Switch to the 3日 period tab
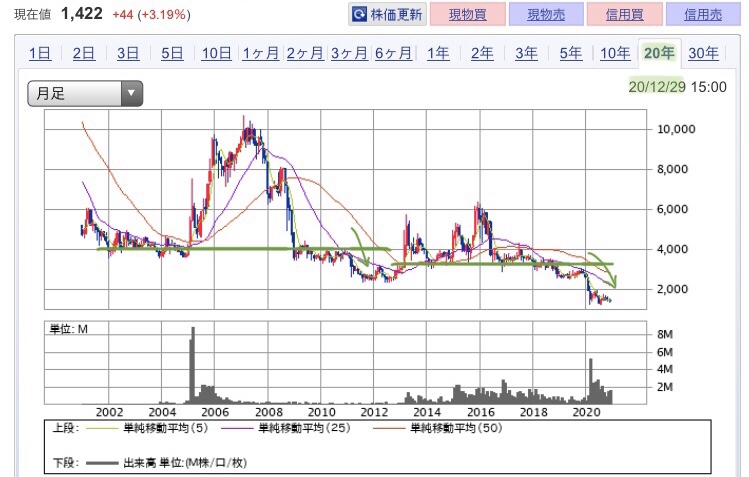Viewport: 749px width, 477px height. pos(128,53)
